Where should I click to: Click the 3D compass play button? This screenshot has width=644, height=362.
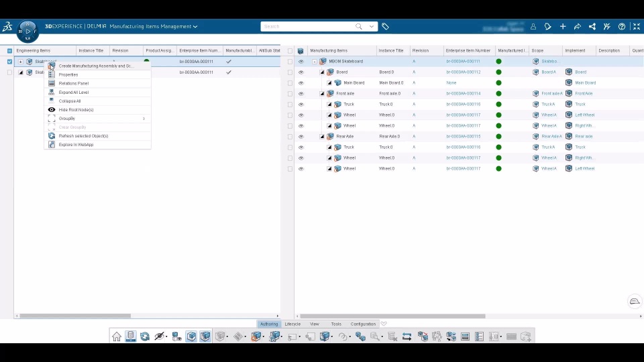point(28,32)
